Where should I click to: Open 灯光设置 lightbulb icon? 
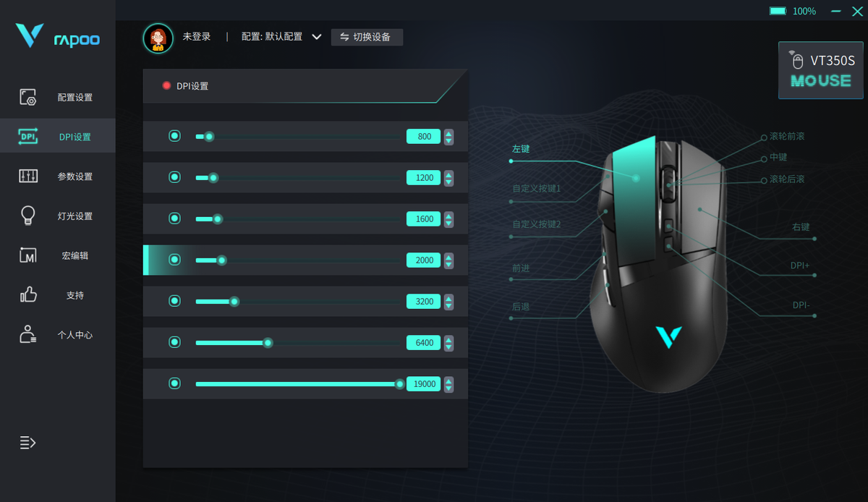point(28,216)
